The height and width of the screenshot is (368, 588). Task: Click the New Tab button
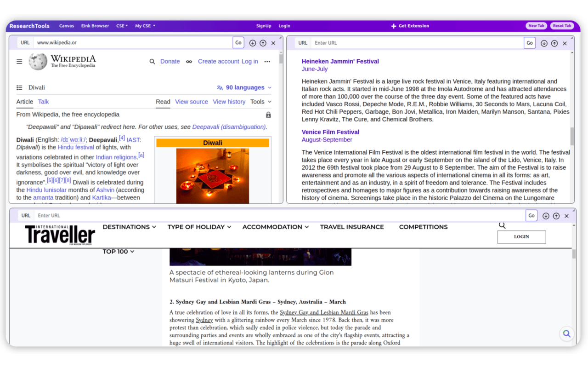pyautogui.click(x=536, y=26)
